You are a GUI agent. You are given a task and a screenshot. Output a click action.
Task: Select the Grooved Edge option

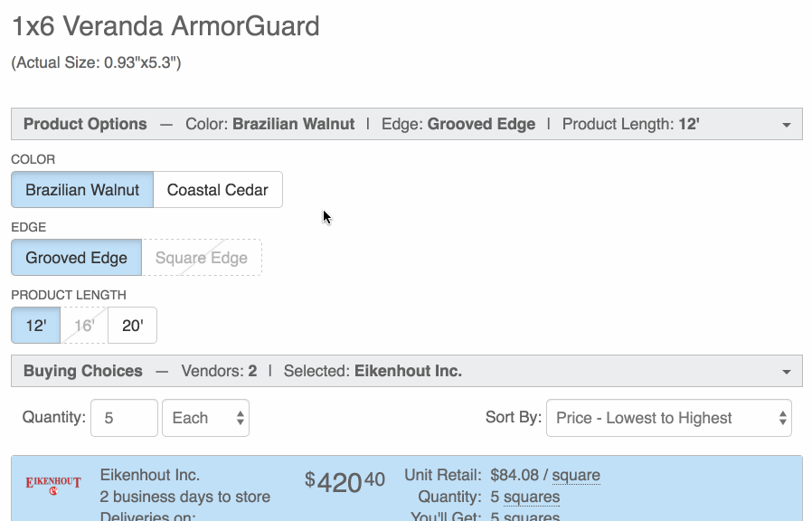tap(76, 258)
